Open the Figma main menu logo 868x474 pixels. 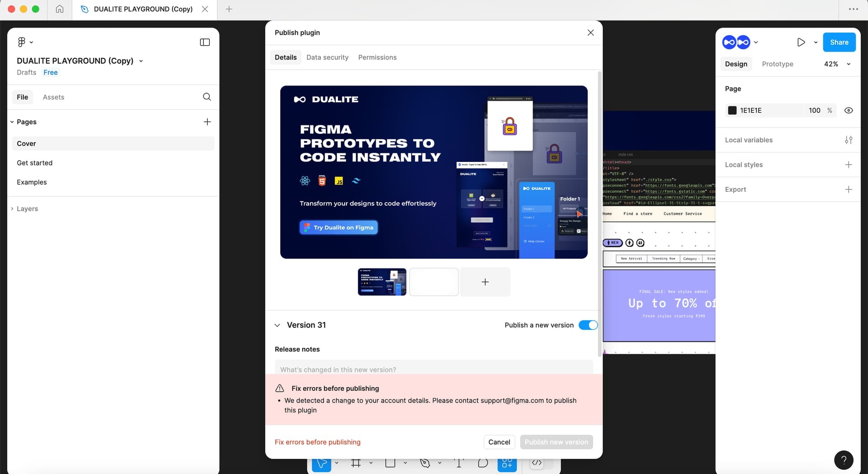click(21, 42)
